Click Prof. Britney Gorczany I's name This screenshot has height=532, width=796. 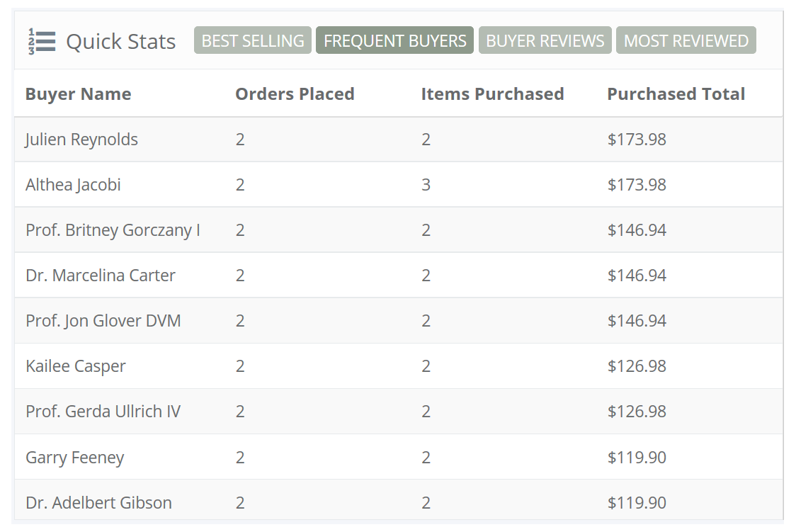(x=112, y=230)
